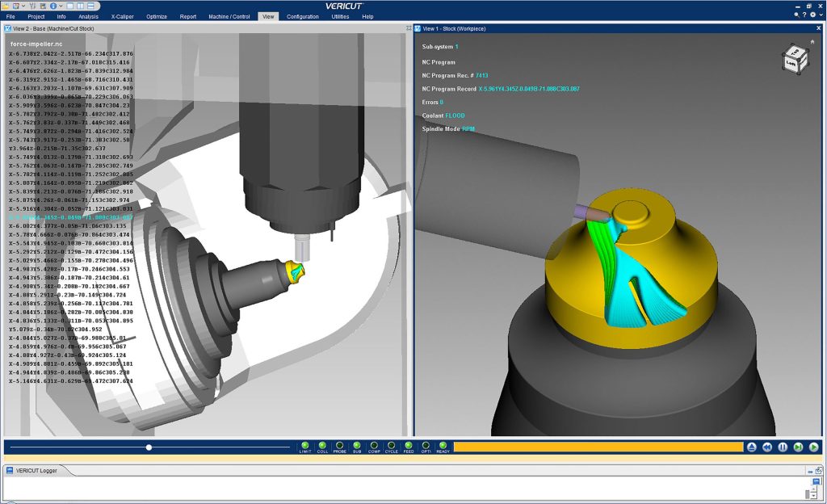Open the Machine / Control menu

229,16
